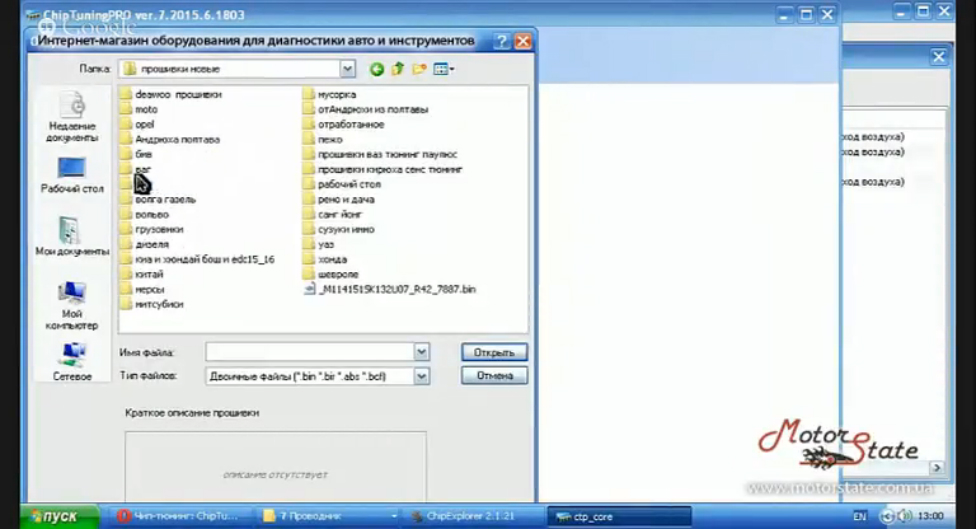Select the бмв folder

136,154
